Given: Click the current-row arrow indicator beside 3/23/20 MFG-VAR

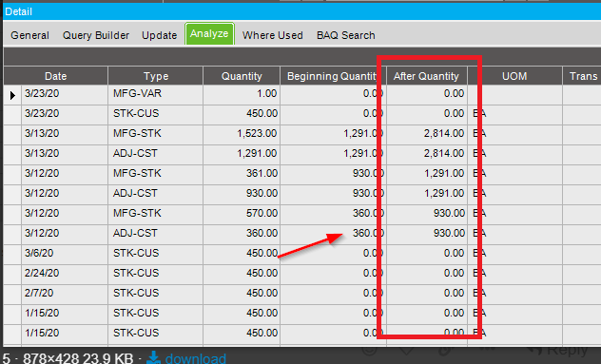Looking at the screenshot, I should coord(12,95).
